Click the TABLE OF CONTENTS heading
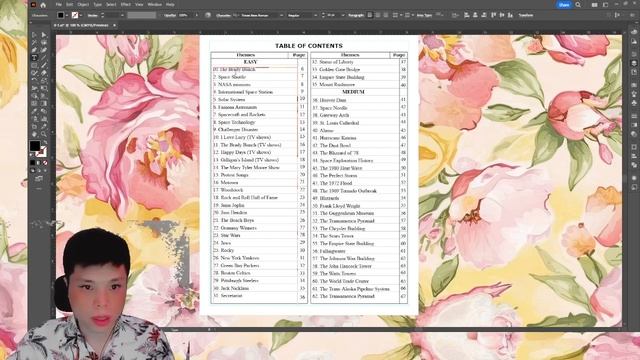This screenshot has width=640, height=360. click(x=309, y=46)
